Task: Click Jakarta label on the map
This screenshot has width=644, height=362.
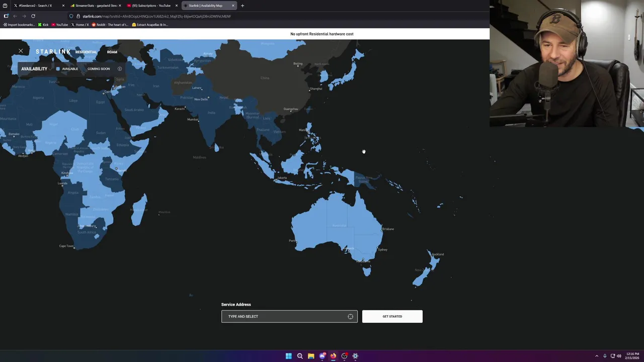Action: 282,177
